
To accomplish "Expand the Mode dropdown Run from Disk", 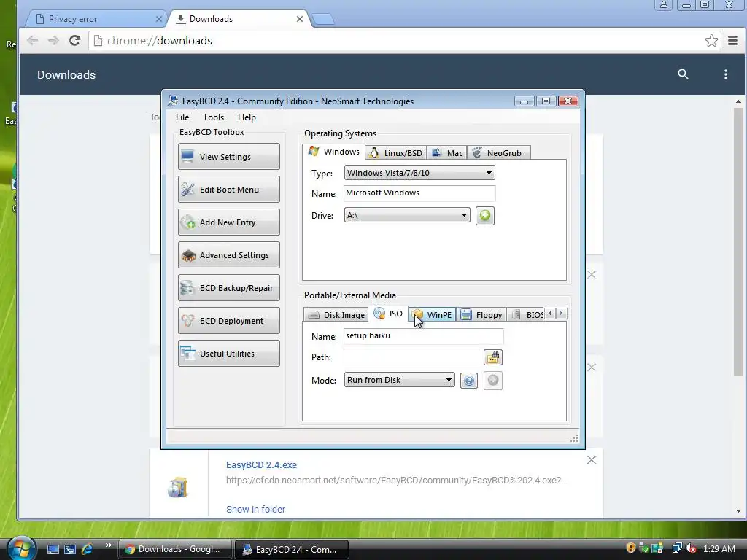I will tap(399, 380).
